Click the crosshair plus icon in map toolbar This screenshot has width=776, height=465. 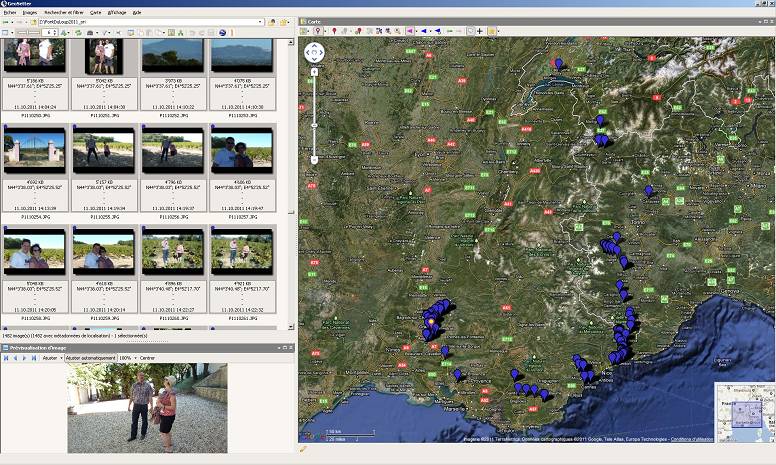click(x=480, y=31)
